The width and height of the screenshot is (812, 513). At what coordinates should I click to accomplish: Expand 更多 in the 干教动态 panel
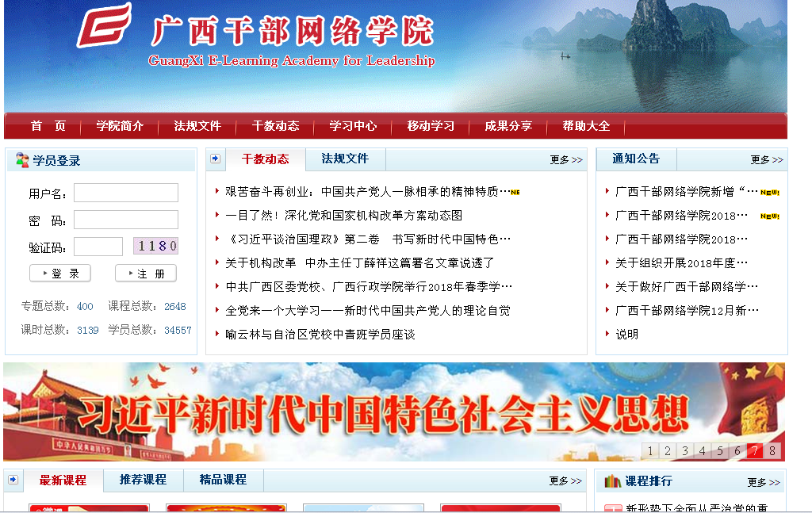coord(565,159)
